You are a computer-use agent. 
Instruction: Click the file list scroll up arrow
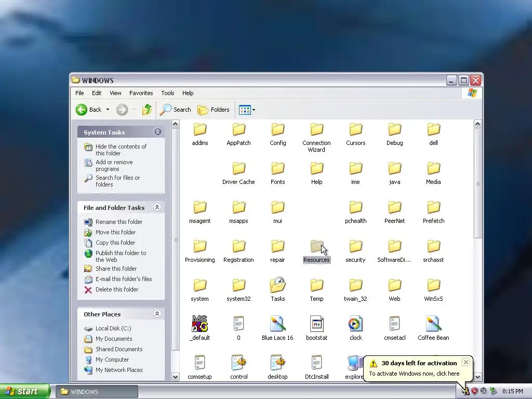click(x=478, y=124)
